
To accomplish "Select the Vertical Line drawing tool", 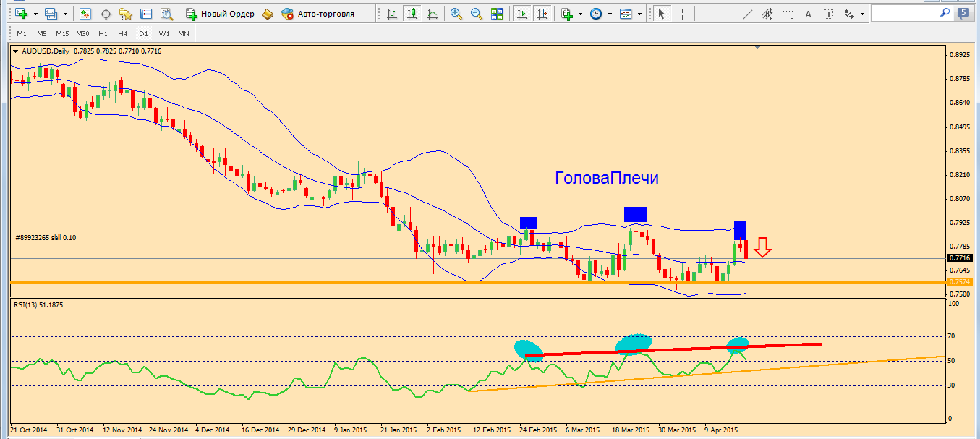I will pos(707,13).
